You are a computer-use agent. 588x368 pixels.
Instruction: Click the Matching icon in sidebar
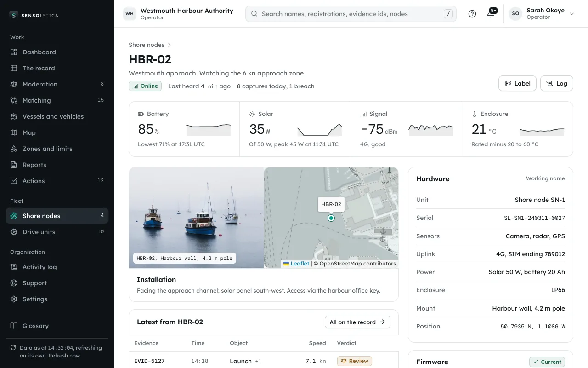point(14,100)
